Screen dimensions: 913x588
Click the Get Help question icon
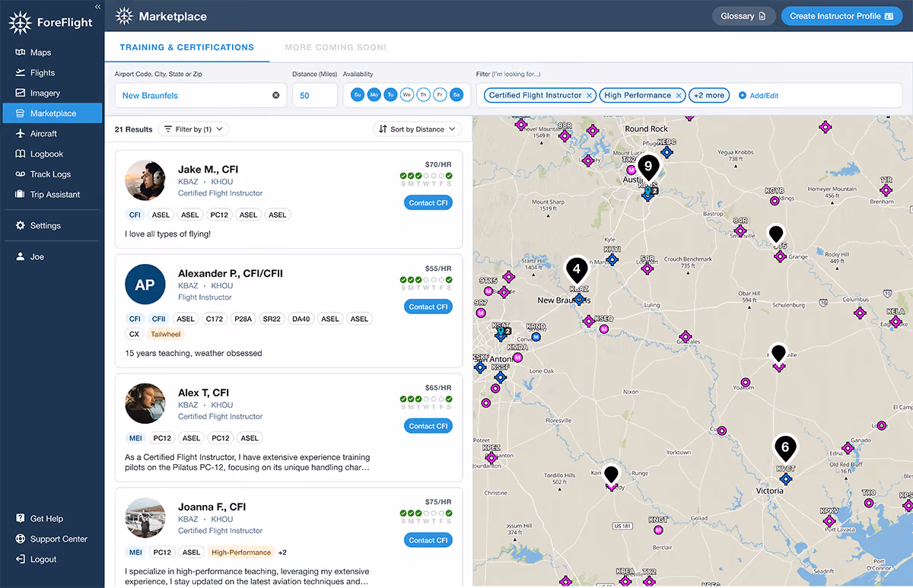(x=21, y=519)
